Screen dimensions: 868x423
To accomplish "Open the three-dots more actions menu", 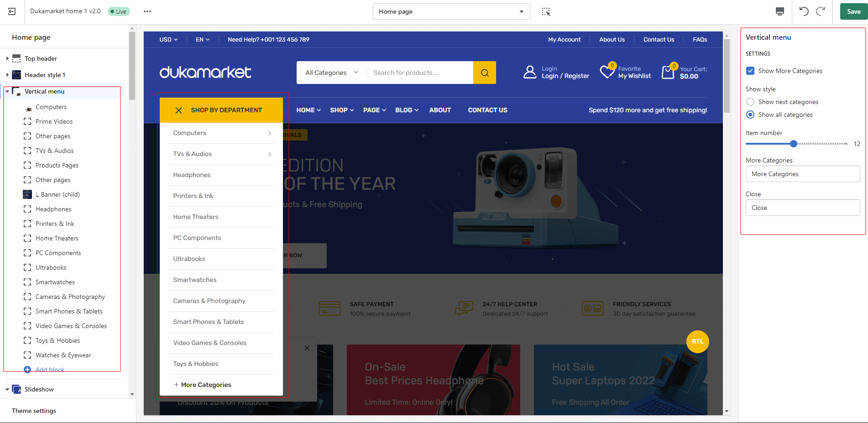I will click(x=147, y=11).
